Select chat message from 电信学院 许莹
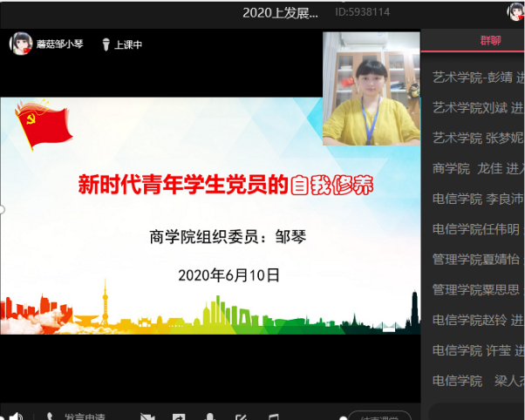 (479, 350)
